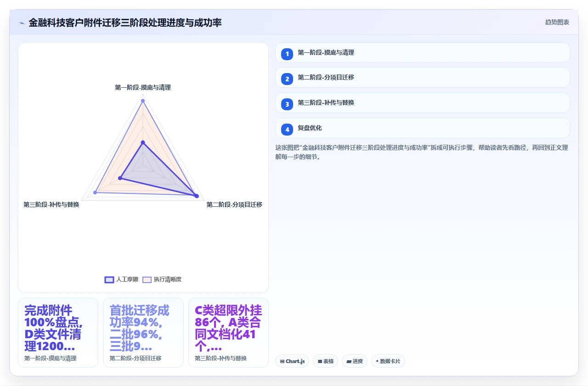Click card caption 第二阶段-分项目迁移
Image resolution: width=588 pixels, height=386 pixels.
(136, 358)
